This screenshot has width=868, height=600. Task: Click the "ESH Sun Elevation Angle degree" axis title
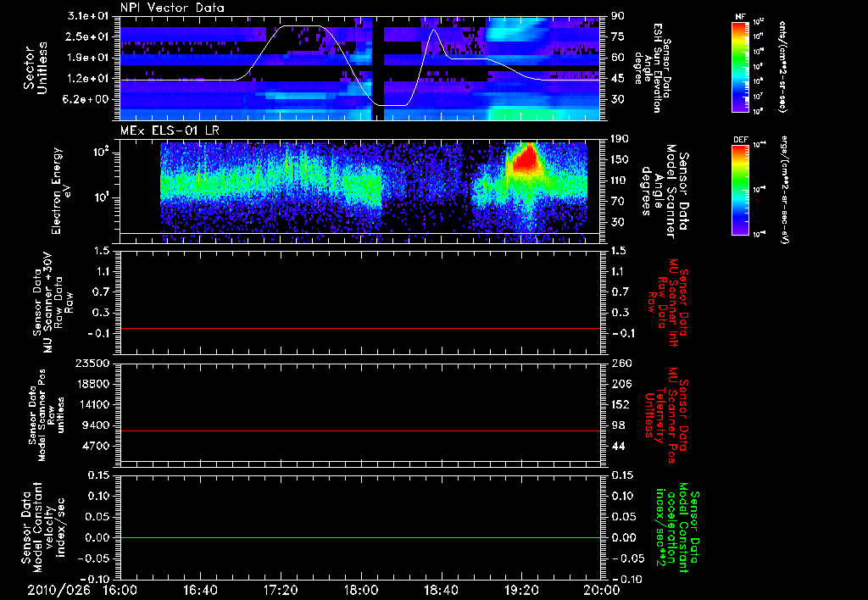[653, 68]
